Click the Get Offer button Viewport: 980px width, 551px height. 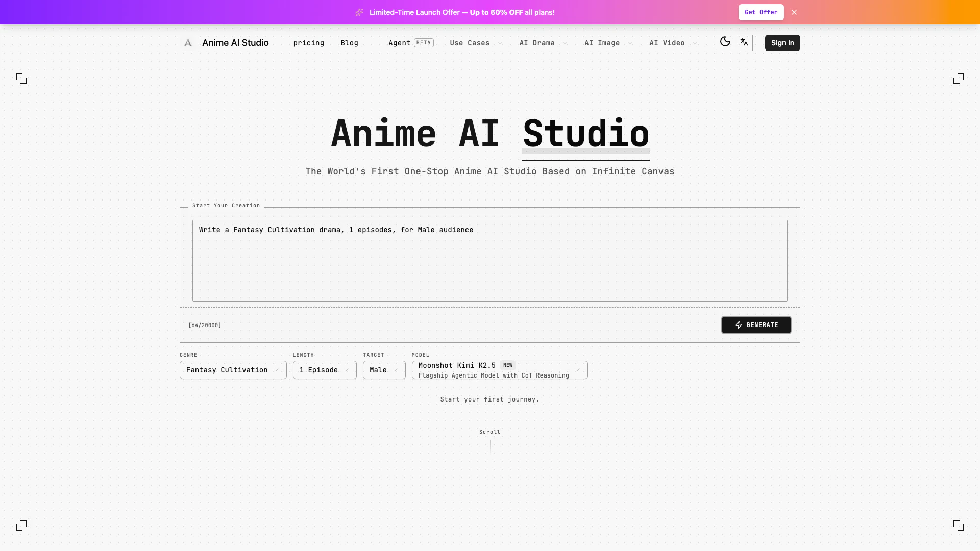point(761,12)
